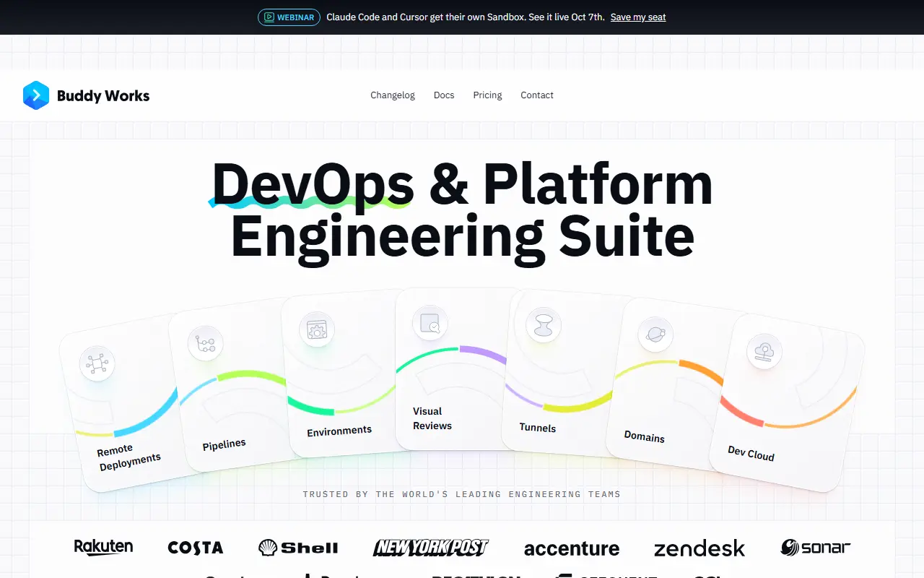Click the Remote Deployments card icon
Image resolution: width=924 pixels, height=578 pixels.
coord(97,363)
